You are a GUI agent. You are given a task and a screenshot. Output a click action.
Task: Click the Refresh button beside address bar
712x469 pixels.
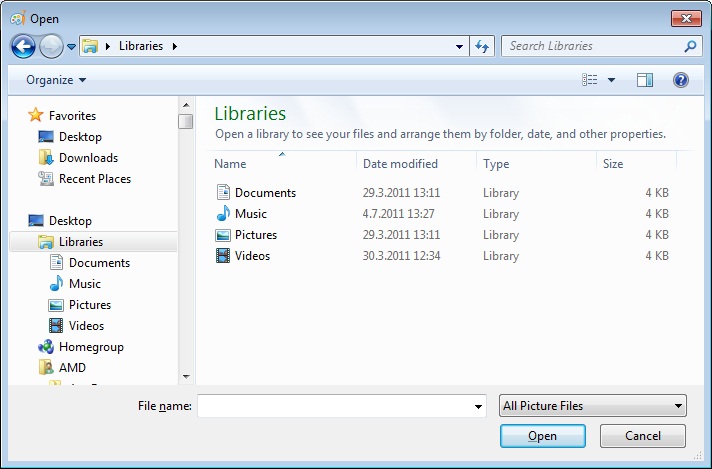point(483,46)
